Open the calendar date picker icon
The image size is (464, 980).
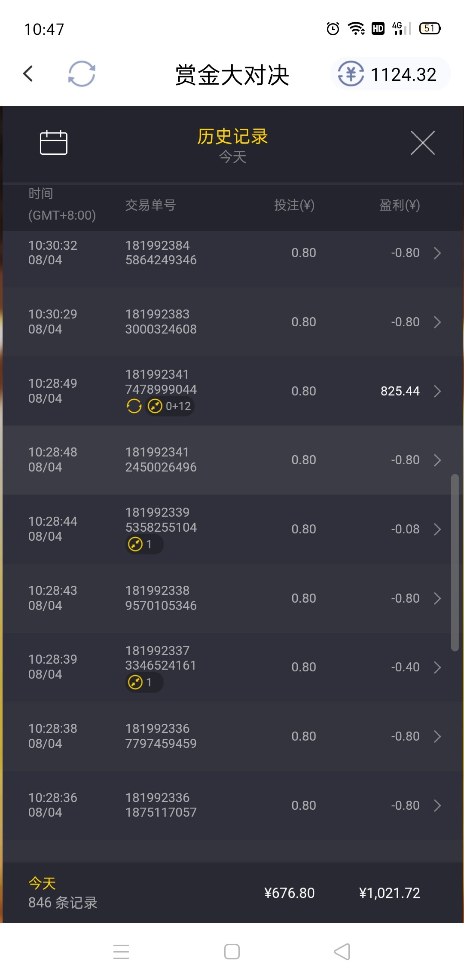pyautogui.click(x=54, y=142)
